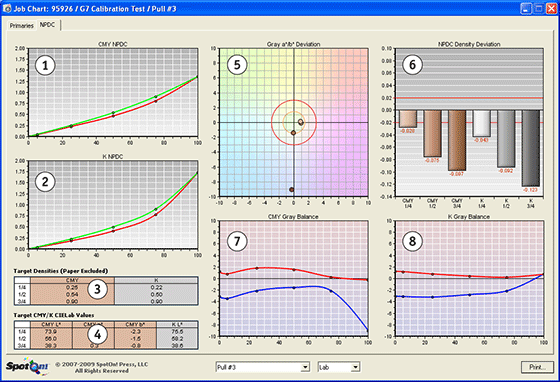Click the K L* value 58.2
This screenshot has width=560, height=382.
tap(177, 338)
